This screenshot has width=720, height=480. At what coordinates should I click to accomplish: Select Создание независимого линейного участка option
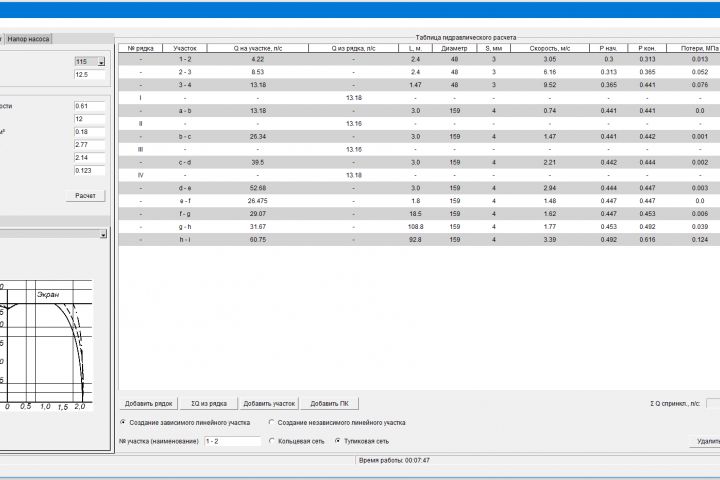(337, 423)
